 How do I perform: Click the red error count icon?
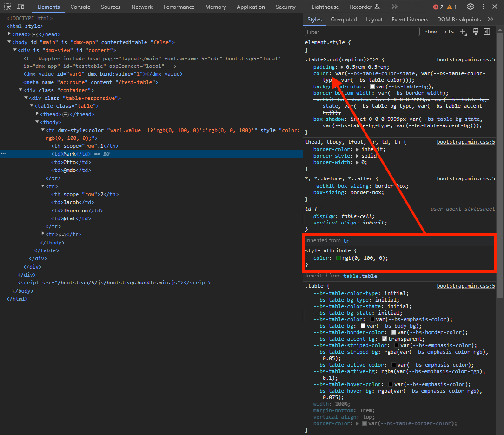436,7
